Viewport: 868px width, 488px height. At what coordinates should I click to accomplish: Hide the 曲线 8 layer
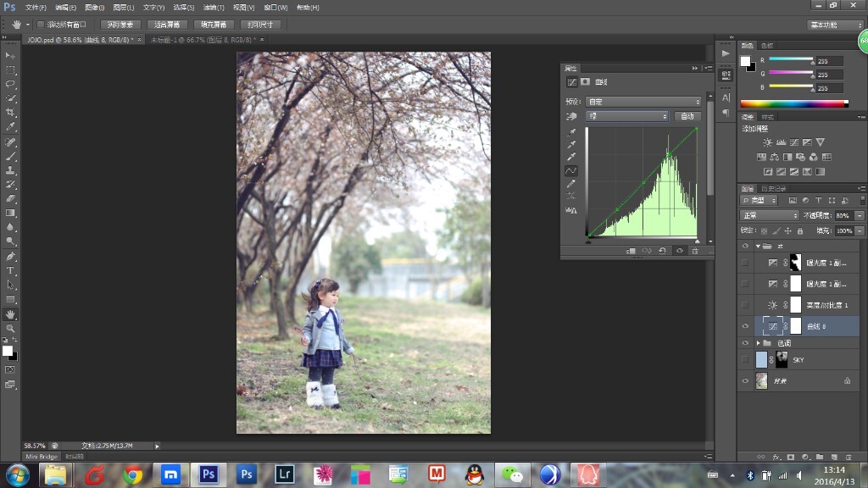coord(745,326)
